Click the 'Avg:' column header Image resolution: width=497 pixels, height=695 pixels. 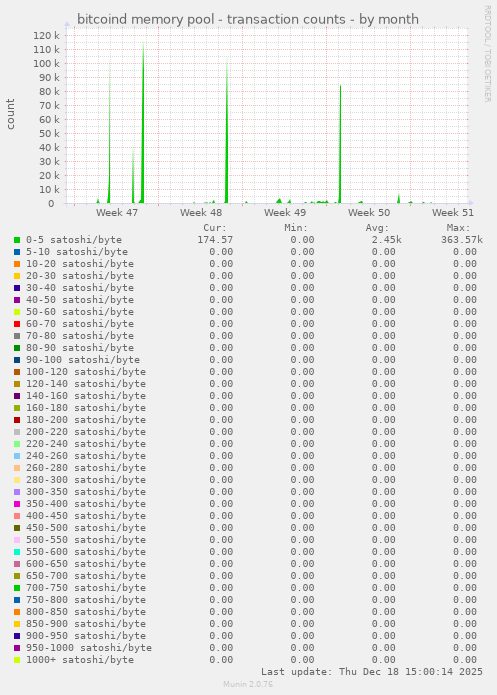[377, 228]
